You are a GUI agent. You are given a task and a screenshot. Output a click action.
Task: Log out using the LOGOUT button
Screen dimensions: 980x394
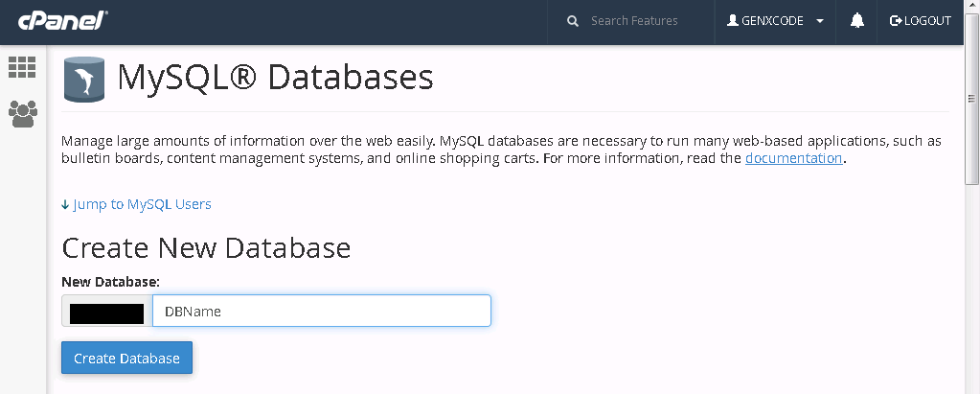[920, 21]
